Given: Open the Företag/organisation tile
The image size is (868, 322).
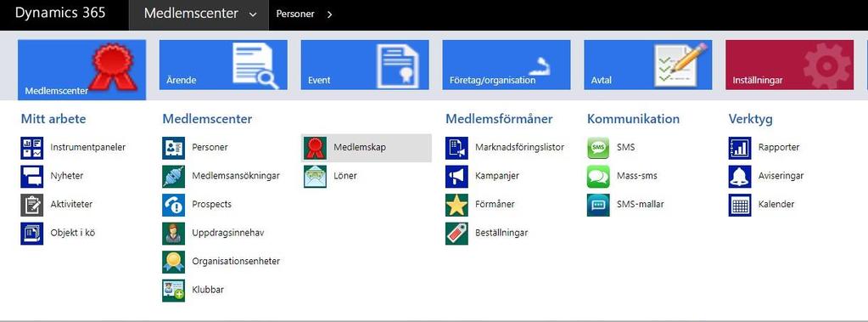Looking at the screenshot, I should (506, 65).
